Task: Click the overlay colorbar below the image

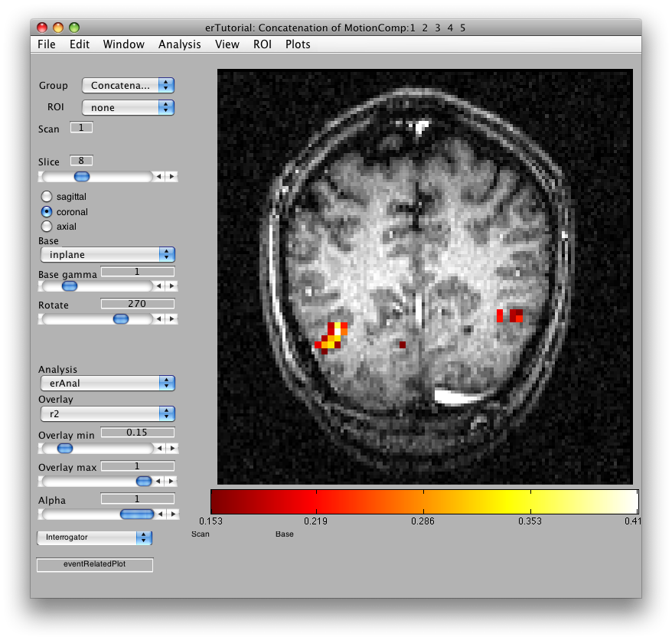Action: 424,501
